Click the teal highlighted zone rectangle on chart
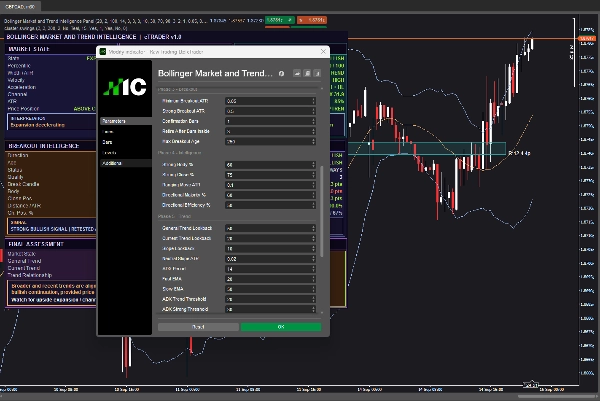 pos(426,148)
